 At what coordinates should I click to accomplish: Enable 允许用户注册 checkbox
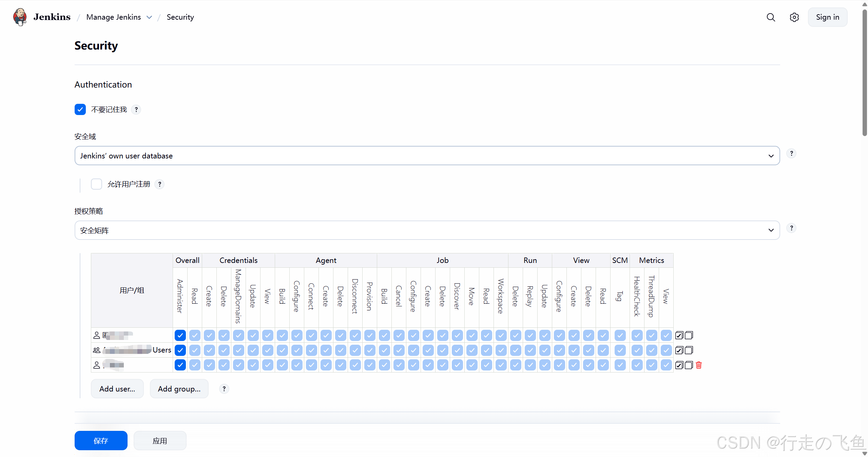(96, 184)
